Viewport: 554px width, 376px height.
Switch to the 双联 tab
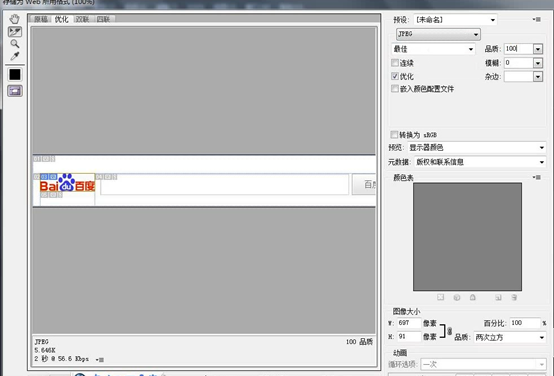(x=82, y=19)
